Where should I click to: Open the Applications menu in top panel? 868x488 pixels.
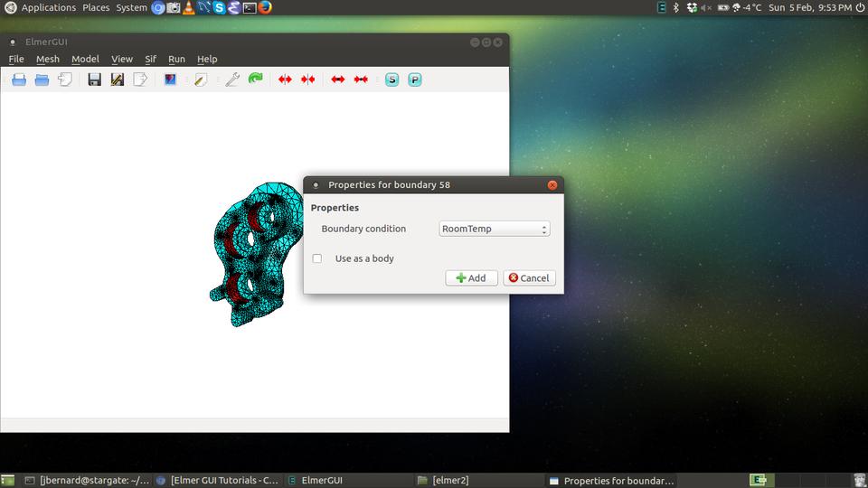[48, 8]
